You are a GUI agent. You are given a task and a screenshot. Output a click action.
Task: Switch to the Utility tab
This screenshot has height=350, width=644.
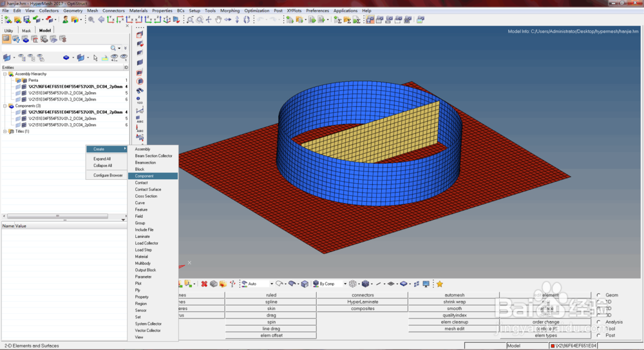8,30
